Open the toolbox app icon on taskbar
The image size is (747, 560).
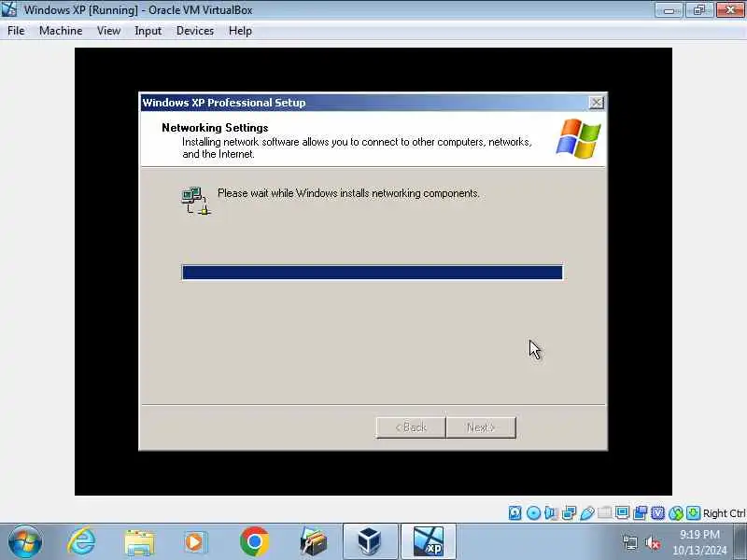tap(313, 542)
